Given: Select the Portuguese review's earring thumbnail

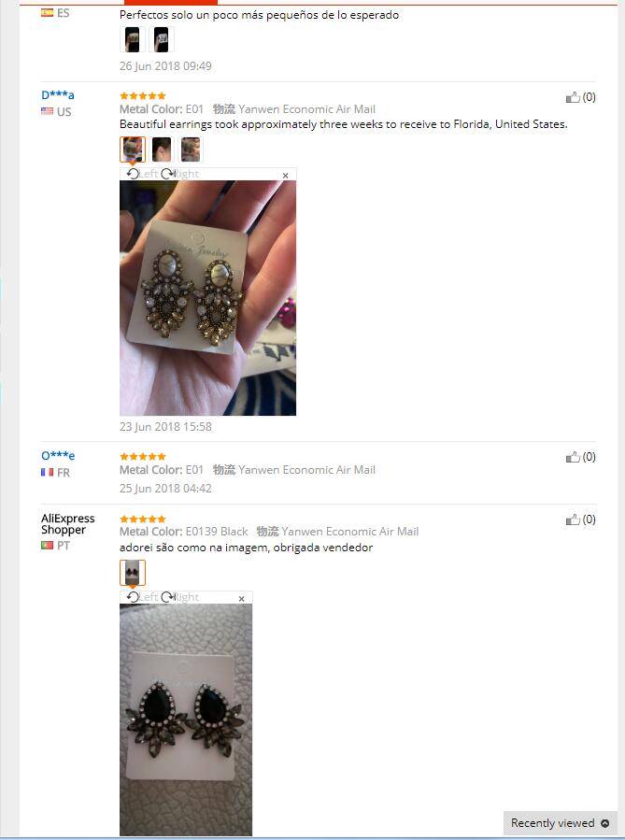Looking at the screenshot, I should click(x=133, y=573).
